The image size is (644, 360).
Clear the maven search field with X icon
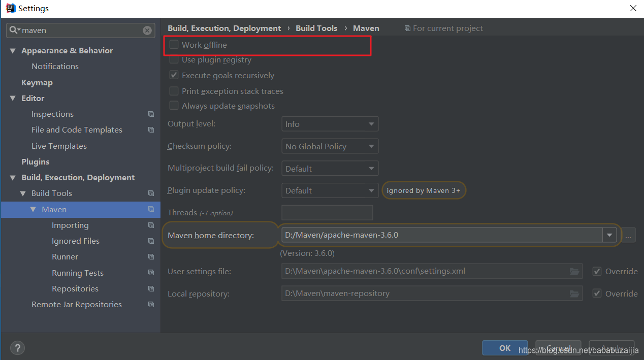147,30
